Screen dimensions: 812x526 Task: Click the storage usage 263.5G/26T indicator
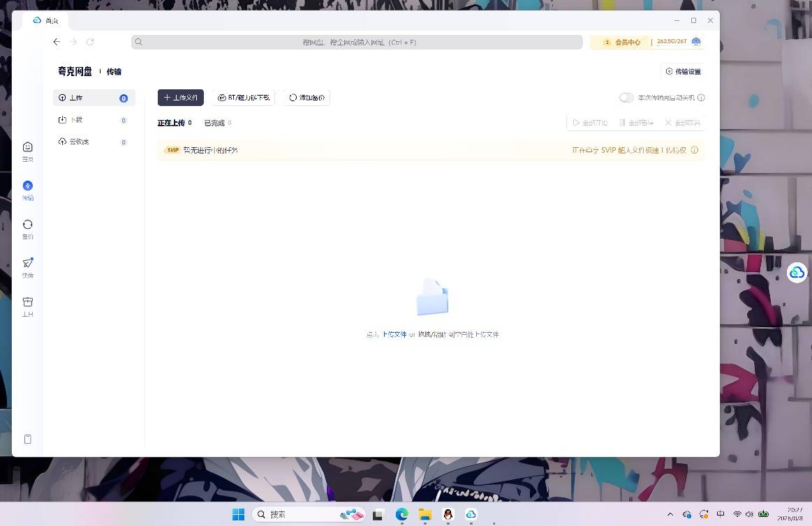coord(672,41)
